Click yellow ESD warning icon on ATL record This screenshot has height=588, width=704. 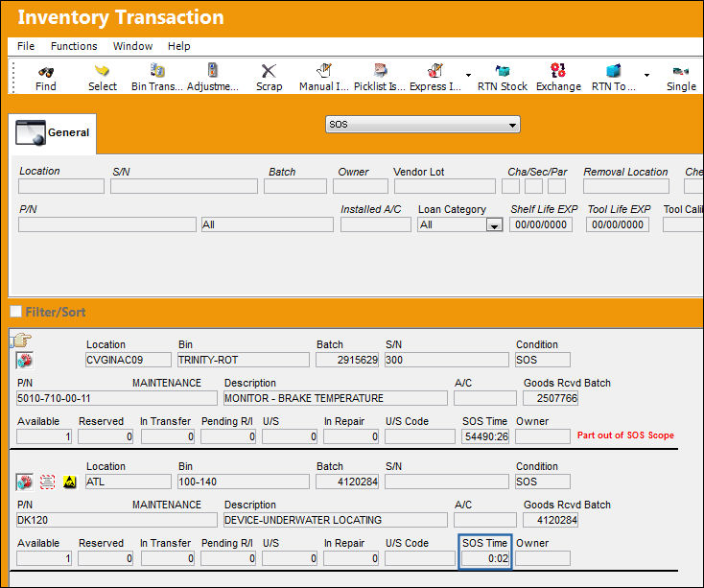tap(70, 482)
